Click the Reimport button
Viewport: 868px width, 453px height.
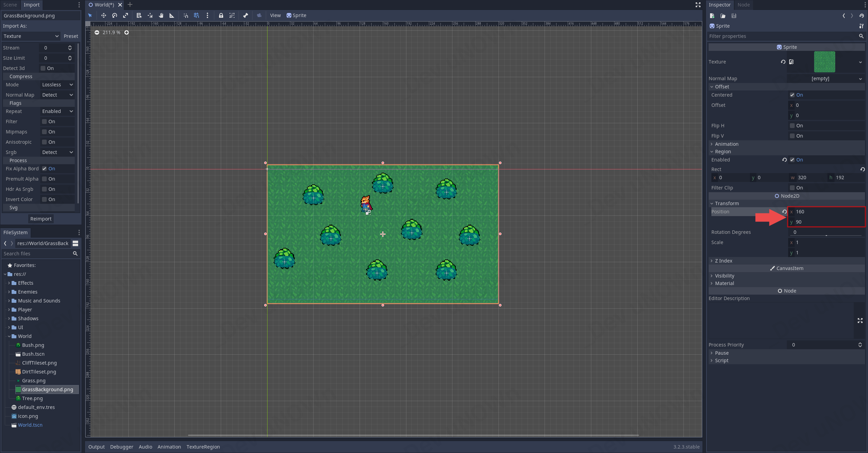click(x=41, y=219)
